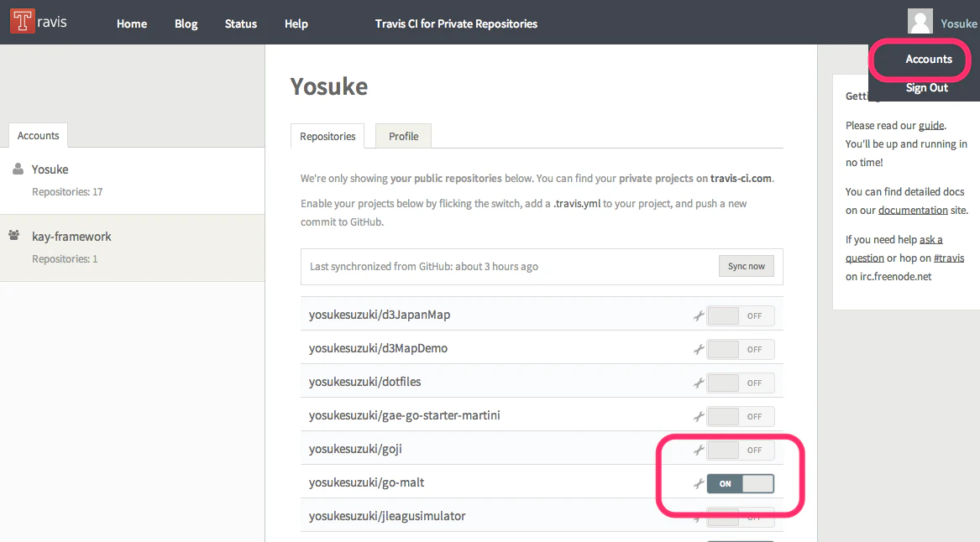The height and width of the screenshot is (542, 980).
Task: Enable the d3MapDemo repository switch
Action: 741,350
